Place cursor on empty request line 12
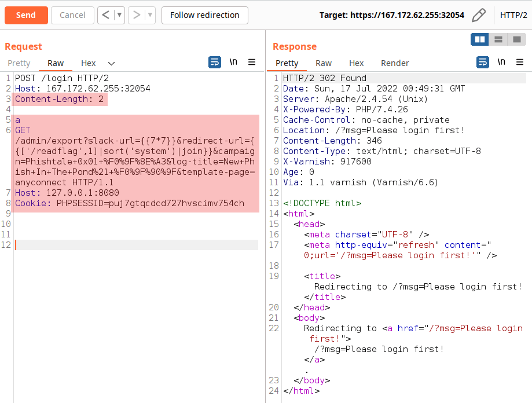 click(x=137, y=245)
